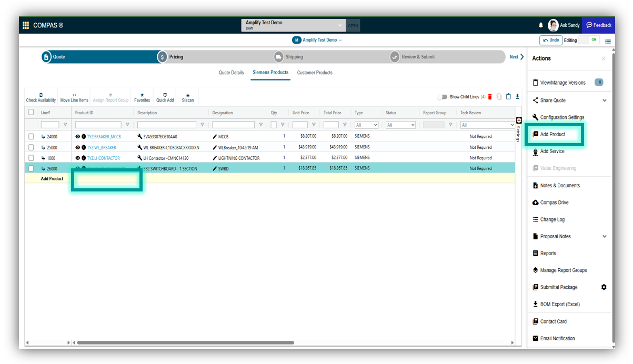Close the Actions panel
The width and height of the screenshot is (633, 364).
(604, 58)
